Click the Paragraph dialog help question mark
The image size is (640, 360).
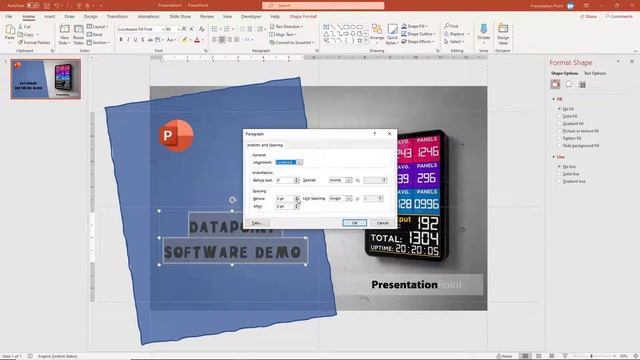pyautogui.click(x=375, y=134)
